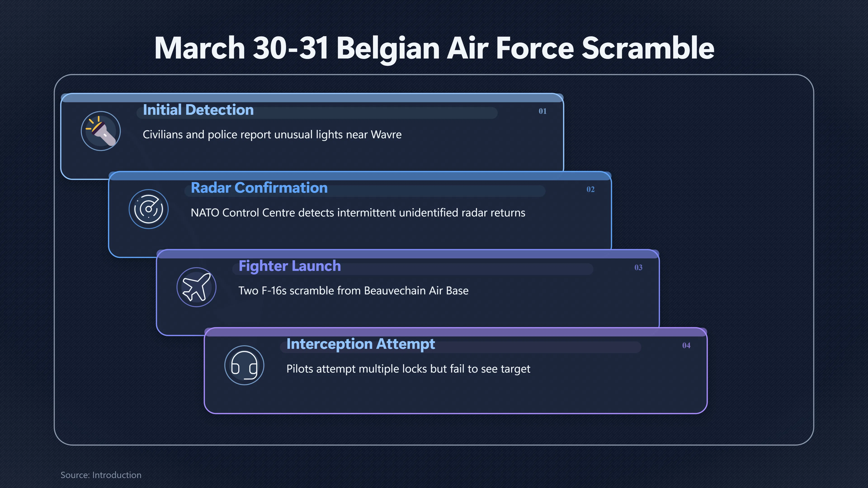Click the top bar of the Initial Detection card
The height and width of the screenshot is (488, 868).
pos(312,98)
